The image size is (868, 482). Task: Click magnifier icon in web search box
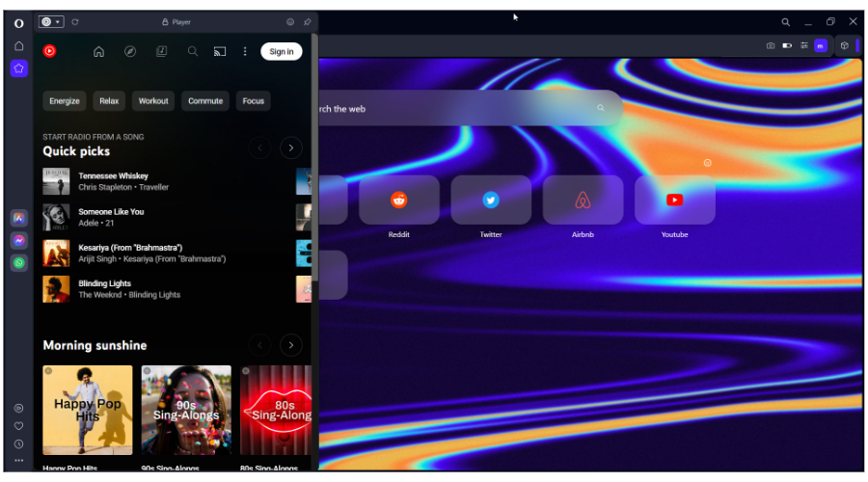pos(601,108)
